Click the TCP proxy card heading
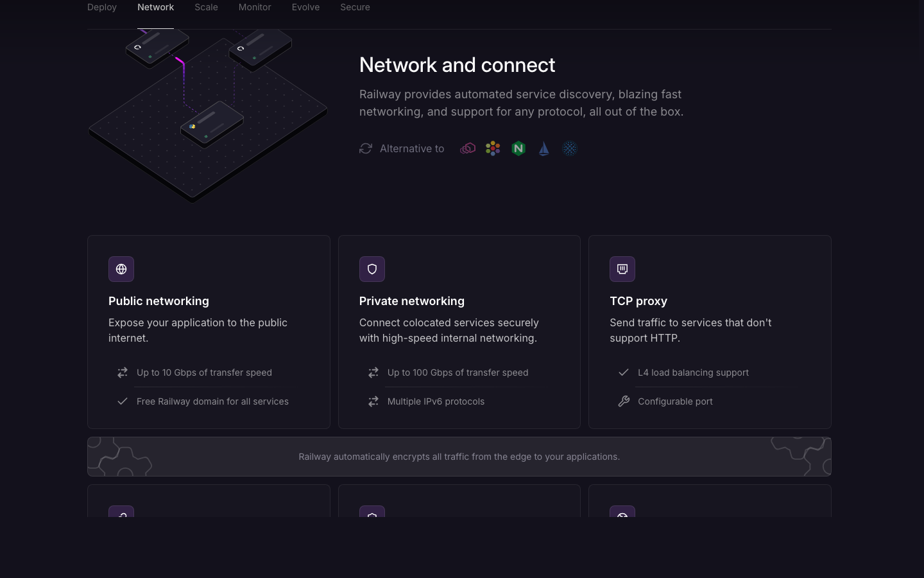Viewport: 924px width, 578px height. click(x=638, y=301)
